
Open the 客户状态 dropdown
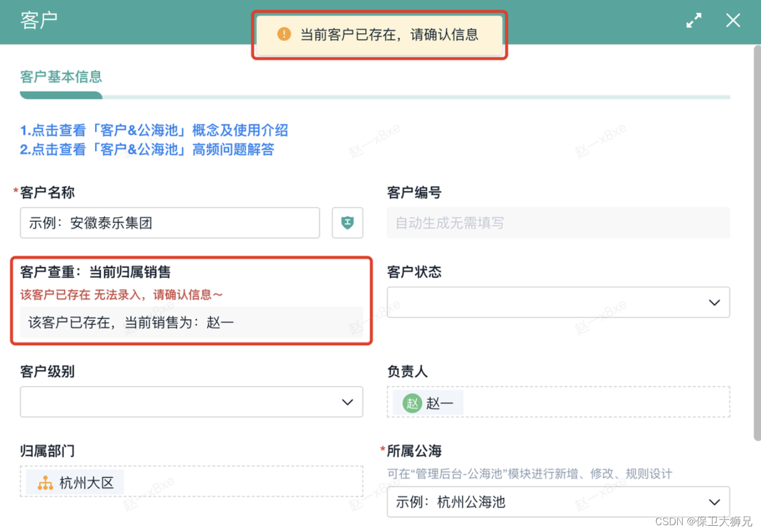point(558,302)
